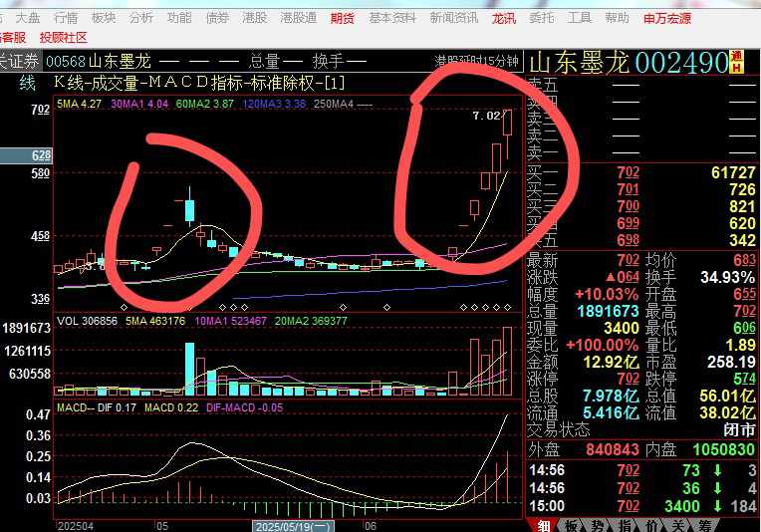Click the stock code 002490

click(681, 63)
